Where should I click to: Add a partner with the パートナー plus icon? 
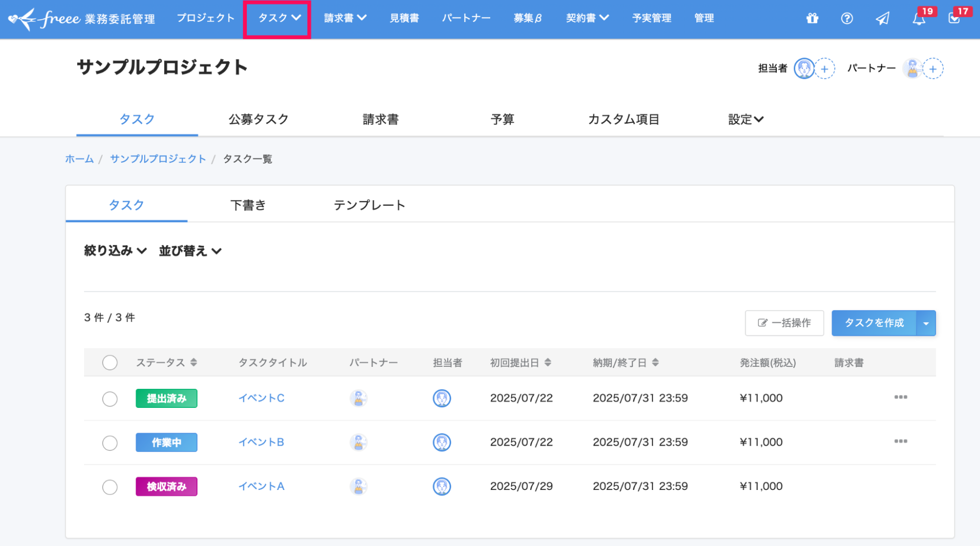point(933,69)
